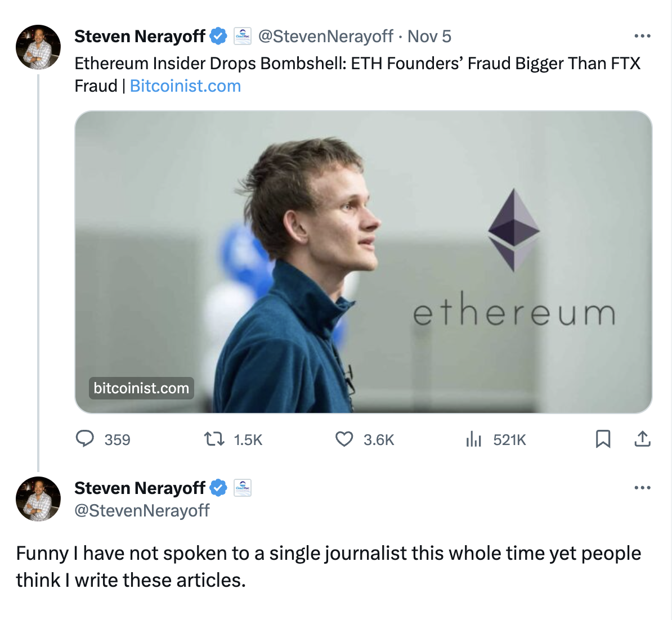Share the tweet via the share icon
672x620 pixels.
coord(643,439)
